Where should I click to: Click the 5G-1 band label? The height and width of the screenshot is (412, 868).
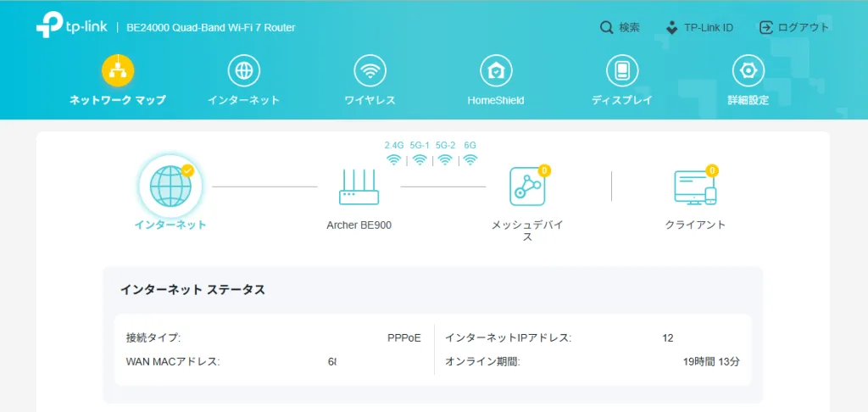(420, 145)
